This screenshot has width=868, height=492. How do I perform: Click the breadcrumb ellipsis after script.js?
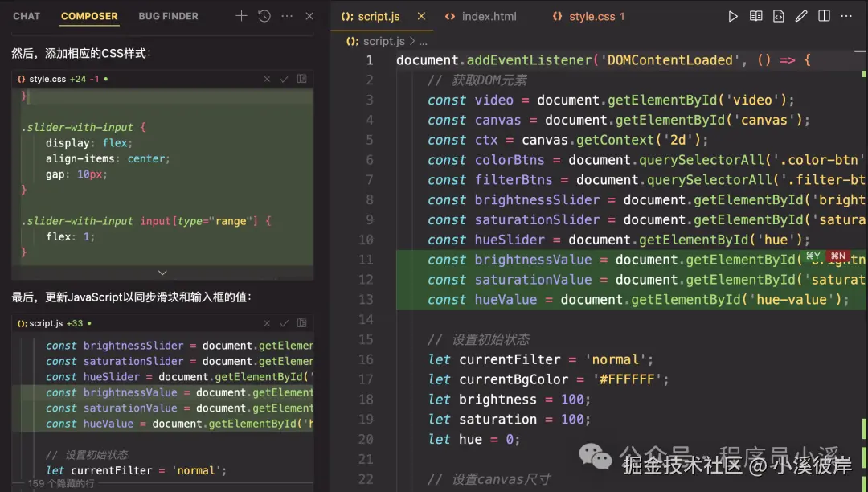pos(423,42)
